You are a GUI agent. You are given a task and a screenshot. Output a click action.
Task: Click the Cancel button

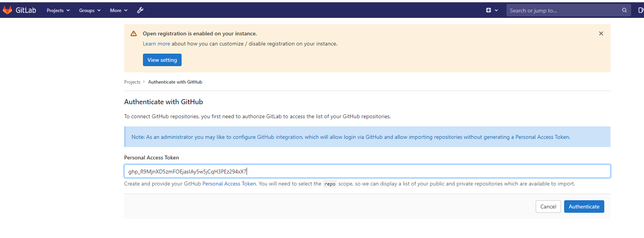(548, 206)
